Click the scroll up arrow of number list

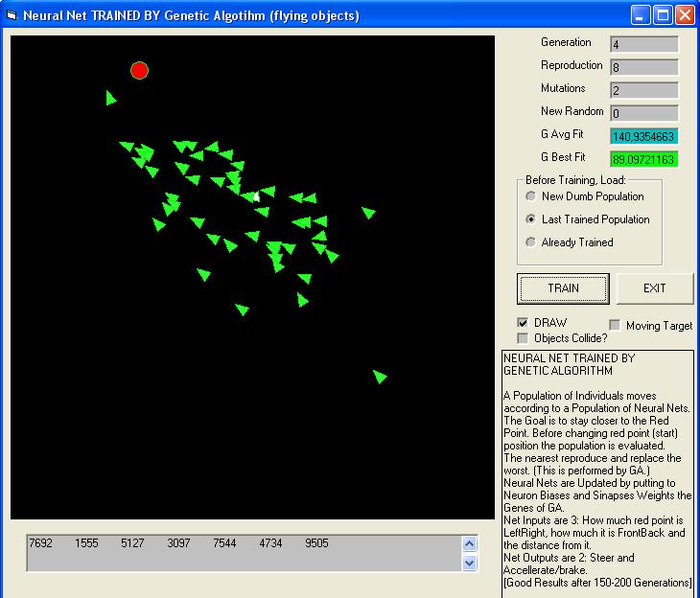tap(470, 543)
